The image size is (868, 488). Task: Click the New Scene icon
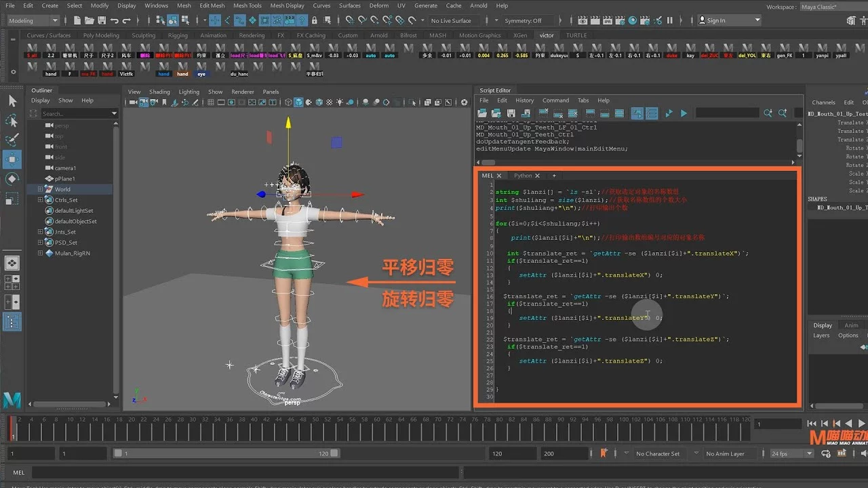coord(78,21)
